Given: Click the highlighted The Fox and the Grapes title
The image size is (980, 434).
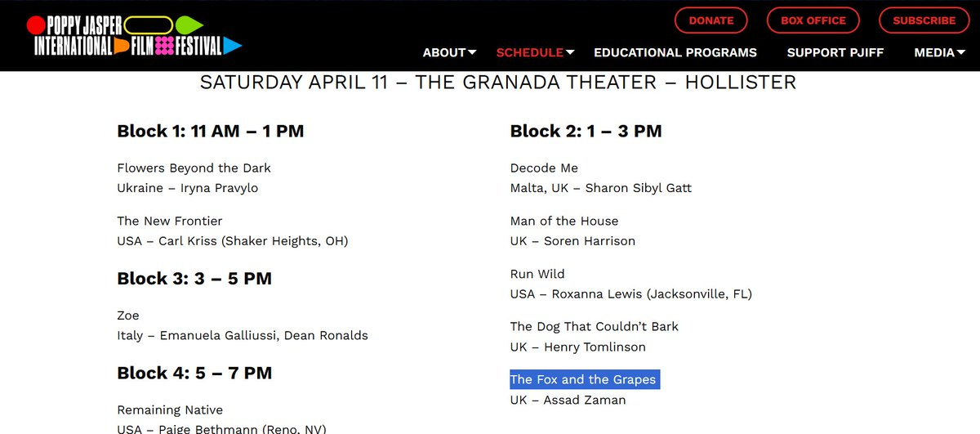Looking at the screenshot, I should click(583, 379).
